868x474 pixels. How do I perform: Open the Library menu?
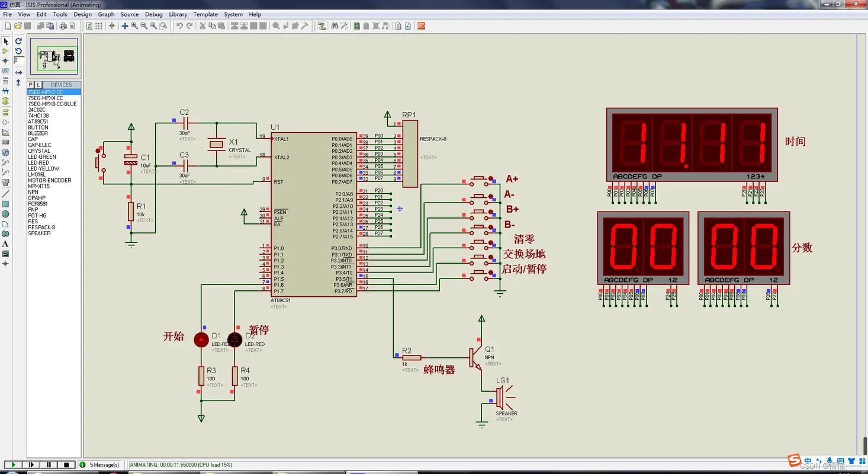178,14
